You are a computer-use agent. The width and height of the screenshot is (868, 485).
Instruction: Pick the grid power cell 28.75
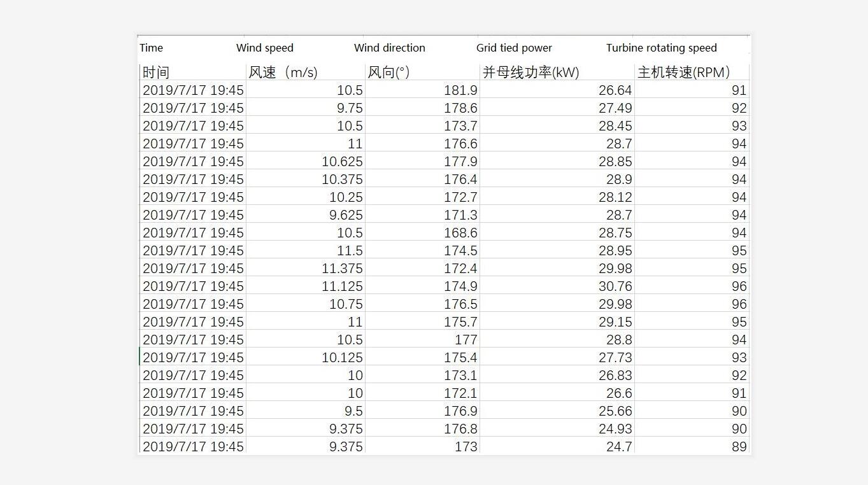click(557, 233)
